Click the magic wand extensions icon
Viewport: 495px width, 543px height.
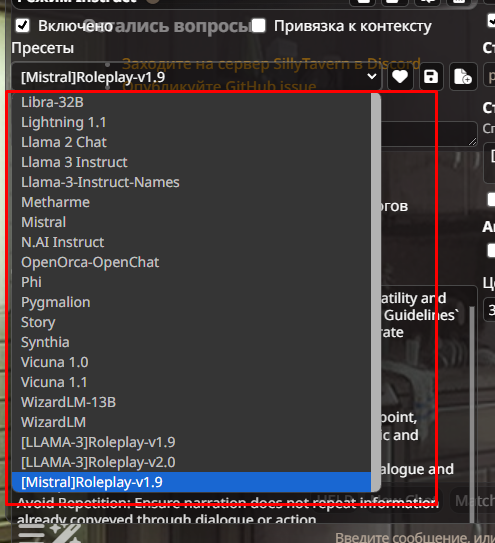pos(65,533)
